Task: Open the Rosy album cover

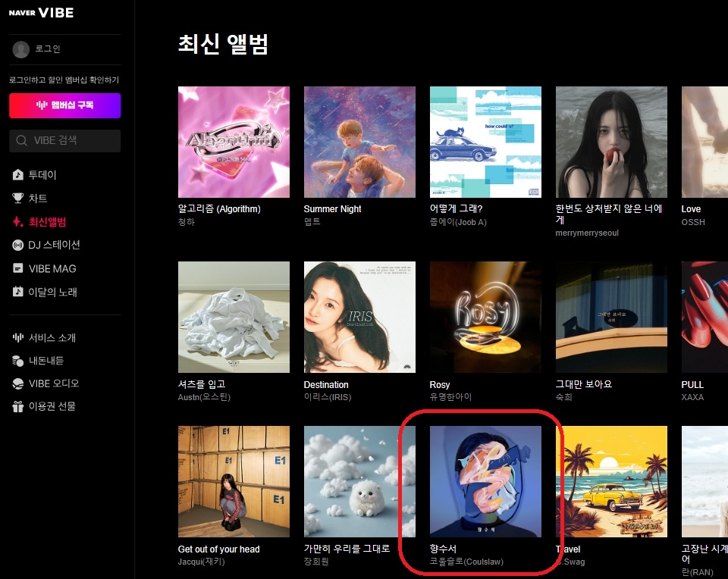Action: click(485, 317)
